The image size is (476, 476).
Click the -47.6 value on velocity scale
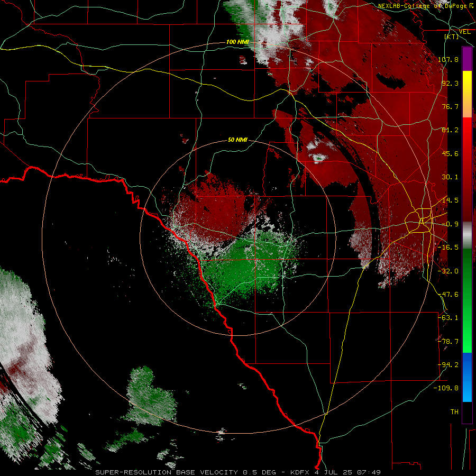[448, 295]
